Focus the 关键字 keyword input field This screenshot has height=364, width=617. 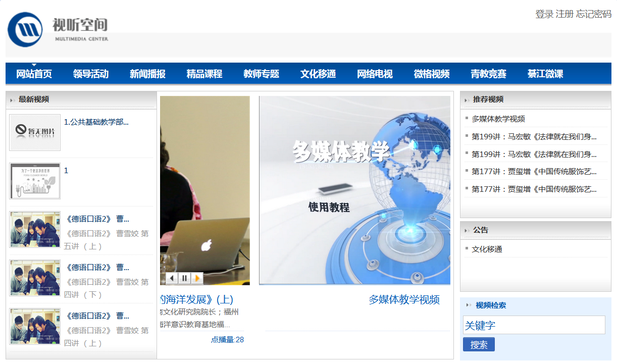point(534,325)
